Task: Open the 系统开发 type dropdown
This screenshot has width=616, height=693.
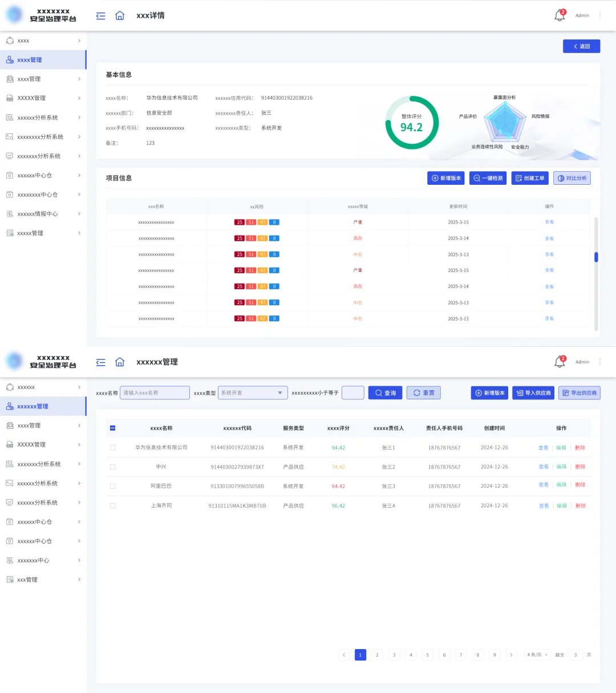Action: click(x=253, y=392)
